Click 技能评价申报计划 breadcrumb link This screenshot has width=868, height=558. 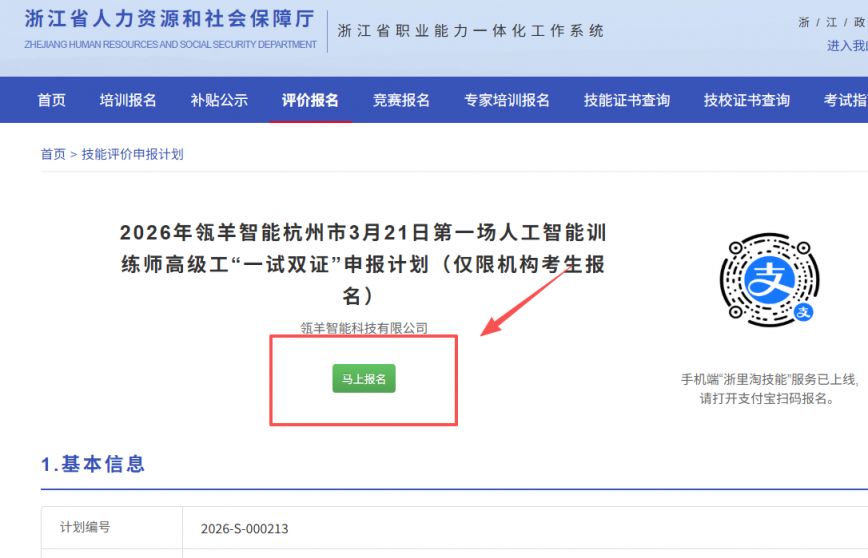[x=132, y=154]
